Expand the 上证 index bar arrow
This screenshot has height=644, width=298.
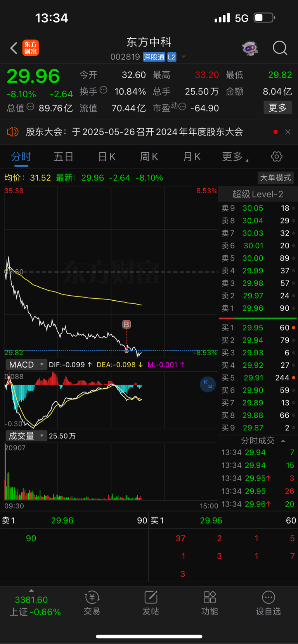(31, 591)
